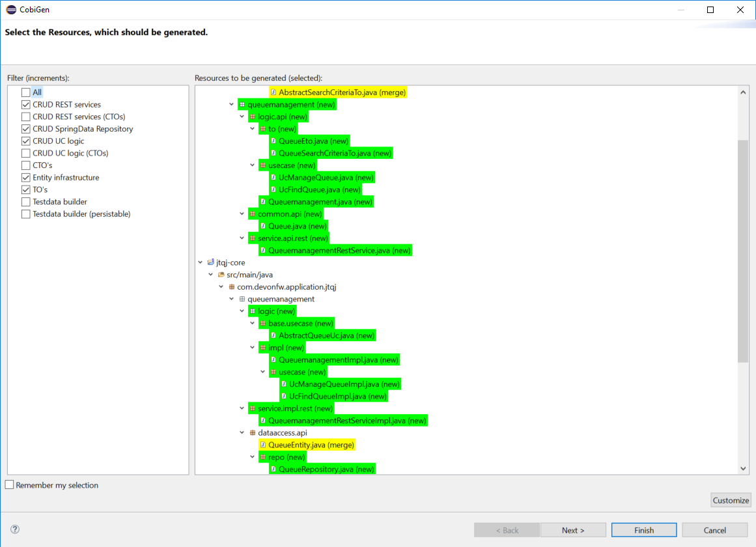Click the jtqj-core project icon
This screenshot has height=547, width=756.
point(211,262)
